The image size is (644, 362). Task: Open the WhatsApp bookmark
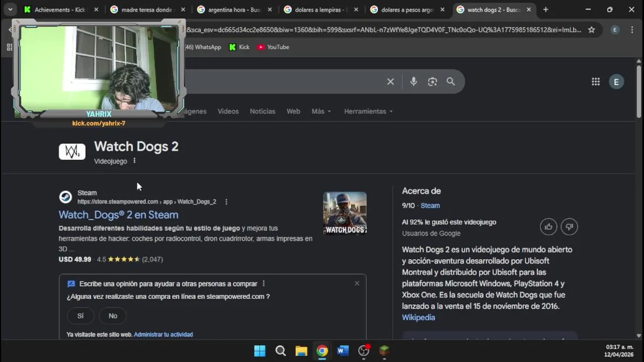click(203, 47)
